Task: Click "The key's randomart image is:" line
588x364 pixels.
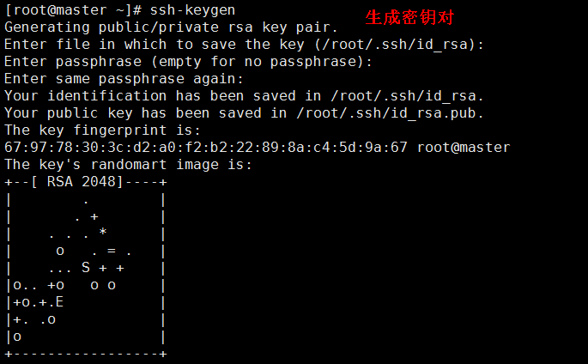Action: 128,165
